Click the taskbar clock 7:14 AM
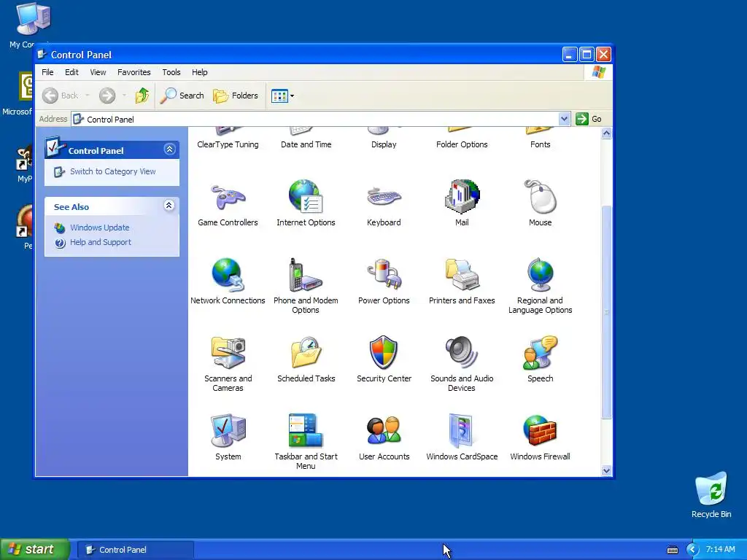The width and height of the screenshot is (747, 560). (720, 550)
